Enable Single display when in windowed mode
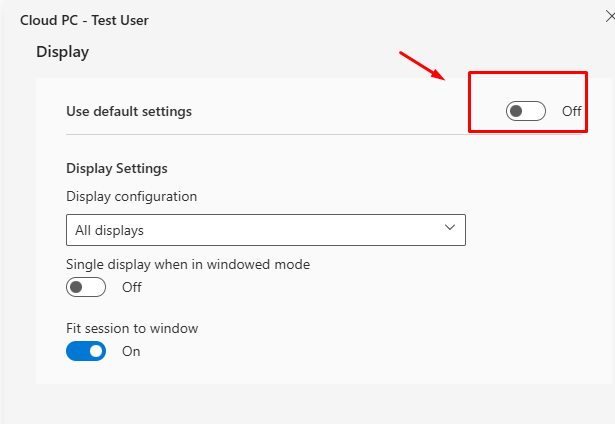The image size is (615, 424). point(86,287)
